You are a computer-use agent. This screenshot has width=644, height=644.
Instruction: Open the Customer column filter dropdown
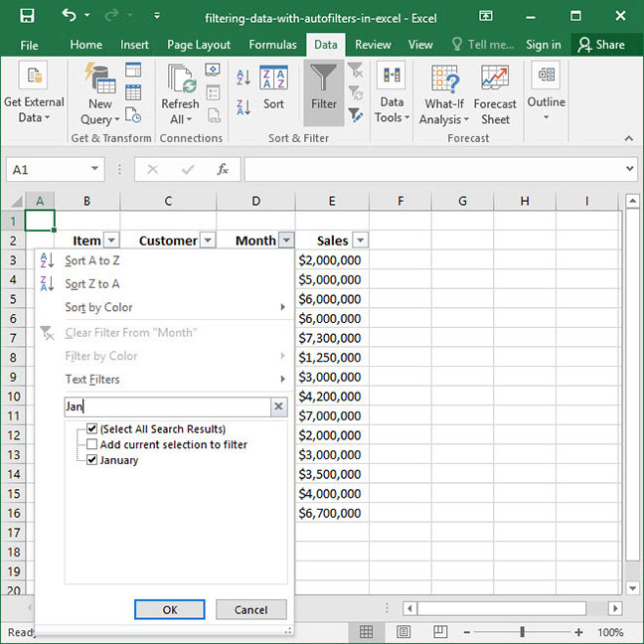[208, 241]
